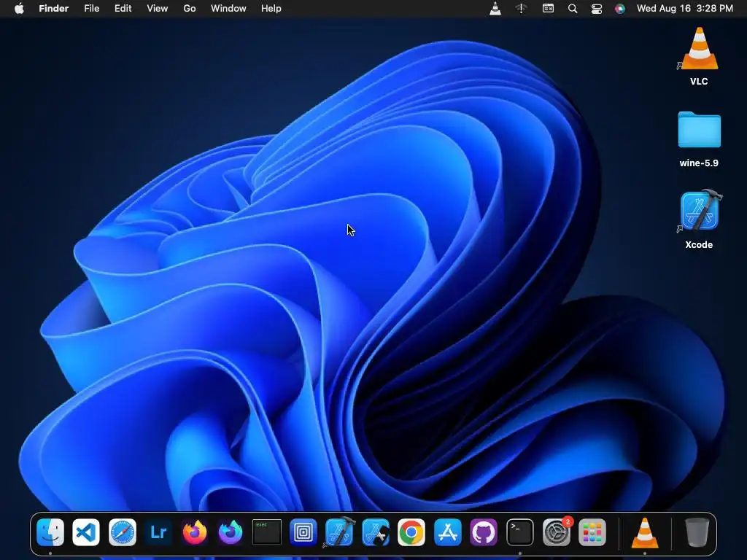Click the 'VLC' desktop label text
Viewport: 747px width, 560px height.
[699, 82]
